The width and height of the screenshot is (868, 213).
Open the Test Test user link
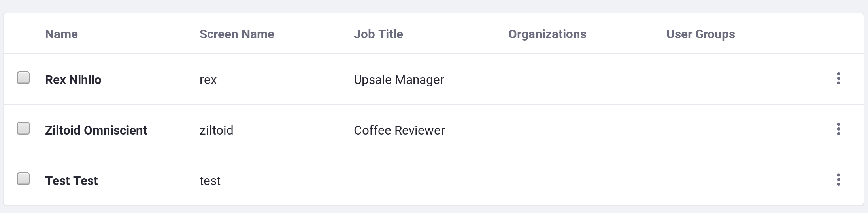pyautogui.click(x=71, y=181)
